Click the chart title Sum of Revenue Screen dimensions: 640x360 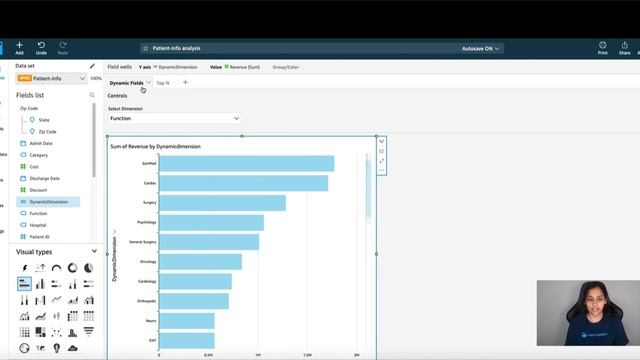tap(156, 147)
